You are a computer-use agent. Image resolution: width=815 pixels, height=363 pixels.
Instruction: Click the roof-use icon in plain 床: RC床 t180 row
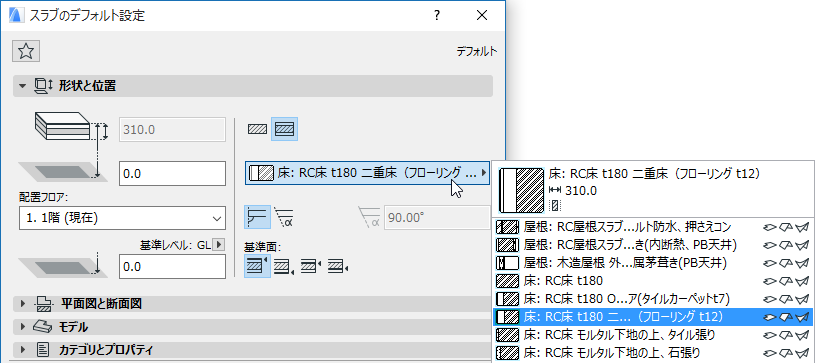(x=803, y=281)
